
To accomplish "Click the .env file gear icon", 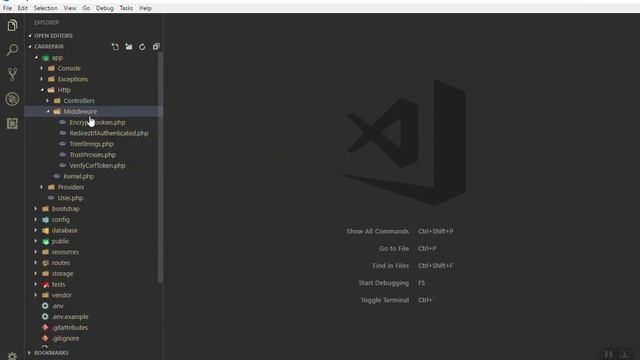I will pyautogui.click(x=45, y=306).
